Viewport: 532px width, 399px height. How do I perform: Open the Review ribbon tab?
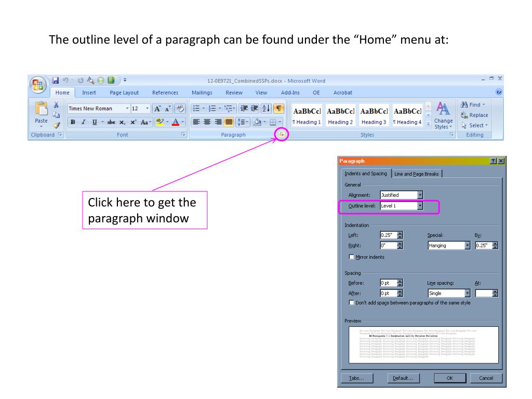(234, 92)
